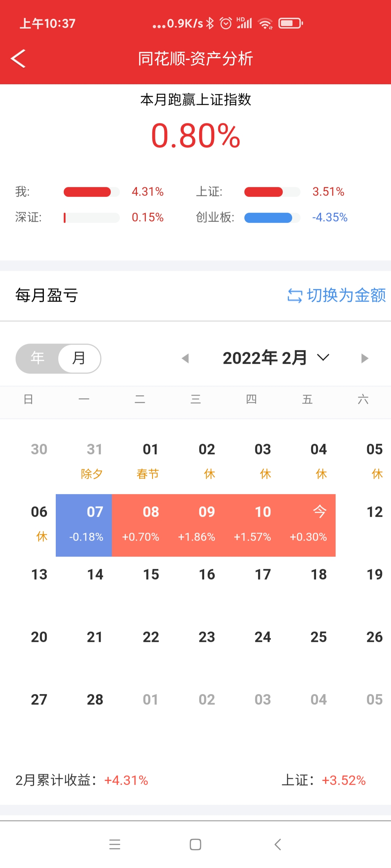Tap the 上证 3.51% red bar
Screen dimensions: 391x868
point(272,192)
